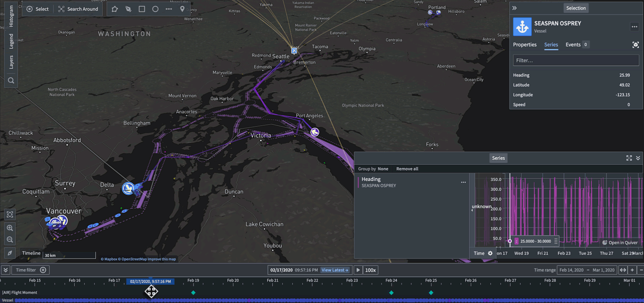The image size is (644, 303).
Task: Collapse the Series chart panel
Action: [x=638, y=158]
